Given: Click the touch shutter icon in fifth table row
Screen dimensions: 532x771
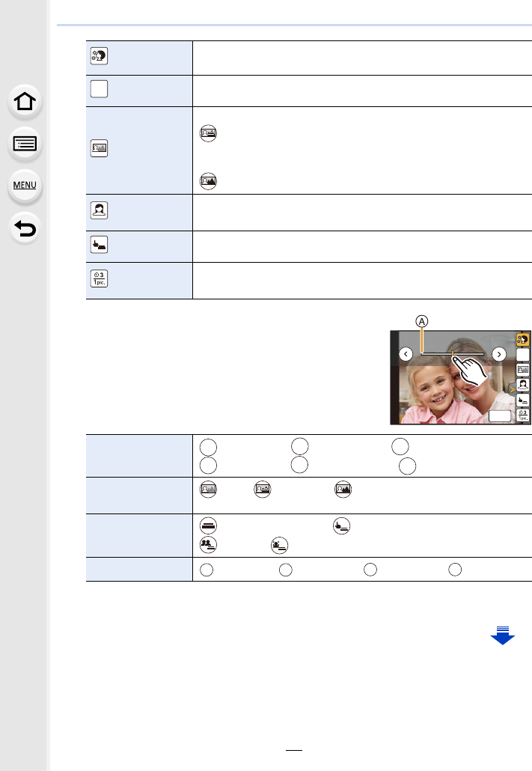Looking at the screenshot, I should pos(100,246).
